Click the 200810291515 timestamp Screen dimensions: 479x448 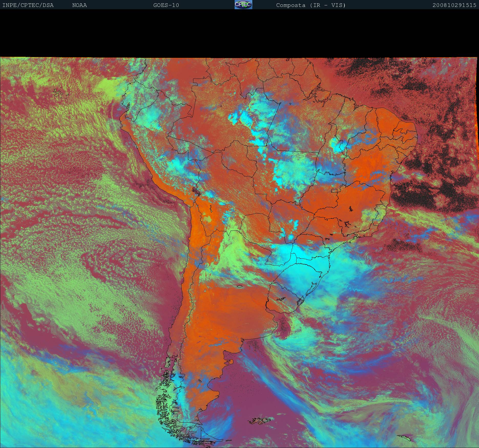pos(454,5)
